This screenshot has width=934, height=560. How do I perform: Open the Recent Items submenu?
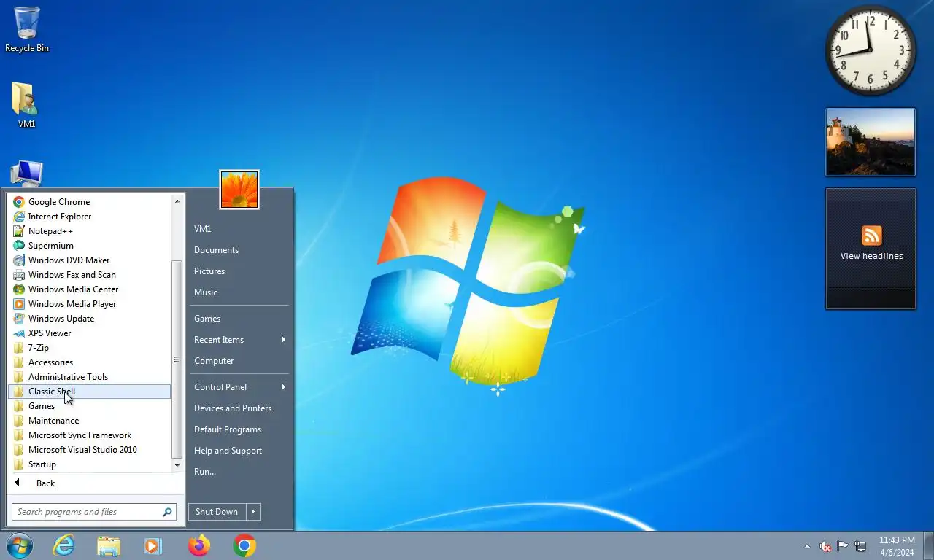coord(239,340)
